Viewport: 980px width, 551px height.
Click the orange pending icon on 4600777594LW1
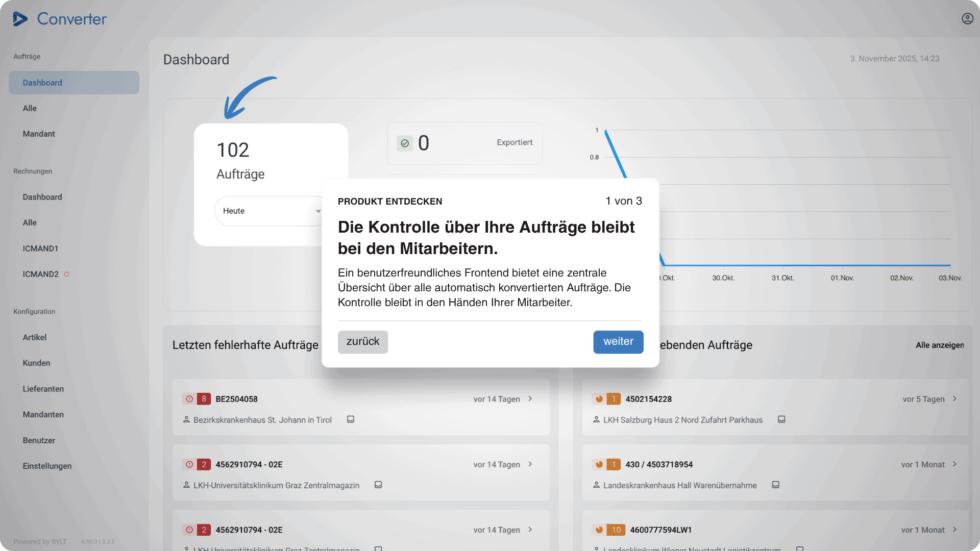click(599, 530)
